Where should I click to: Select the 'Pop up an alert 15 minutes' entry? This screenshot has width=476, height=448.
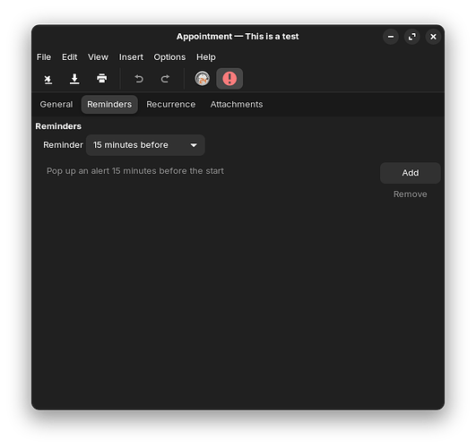[x=135, y=171]
